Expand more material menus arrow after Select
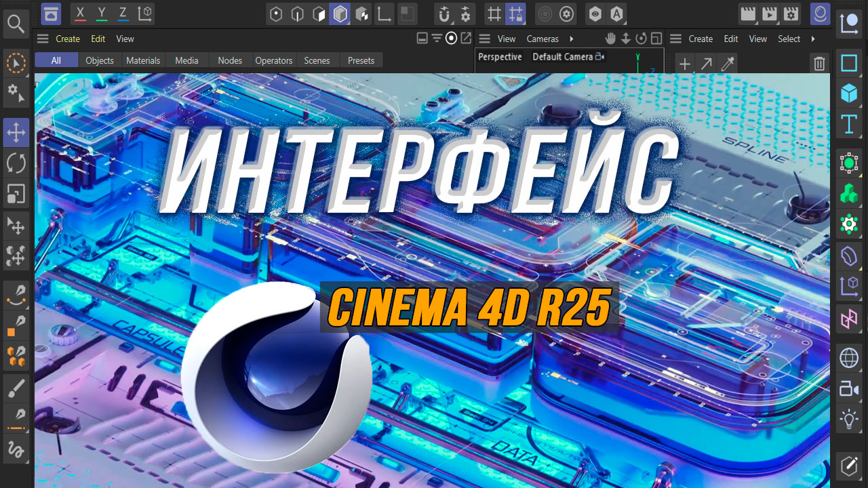Viewport: 868px width, 488px height. [812, 39]
